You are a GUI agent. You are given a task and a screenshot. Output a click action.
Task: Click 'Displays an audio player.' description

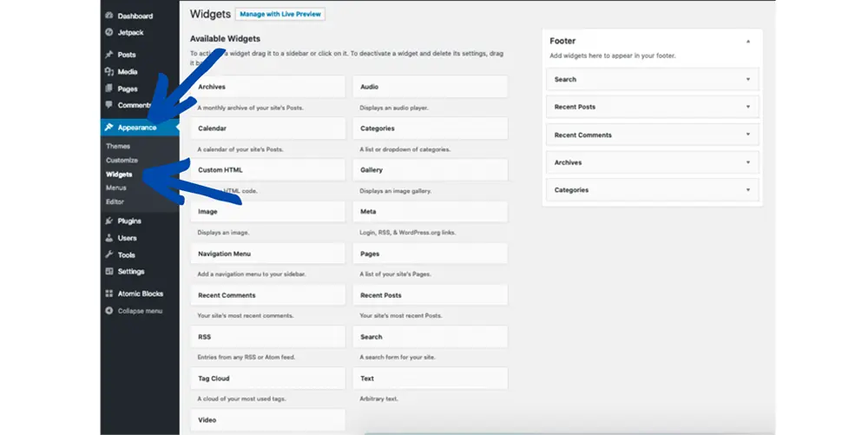pos(394,108)
